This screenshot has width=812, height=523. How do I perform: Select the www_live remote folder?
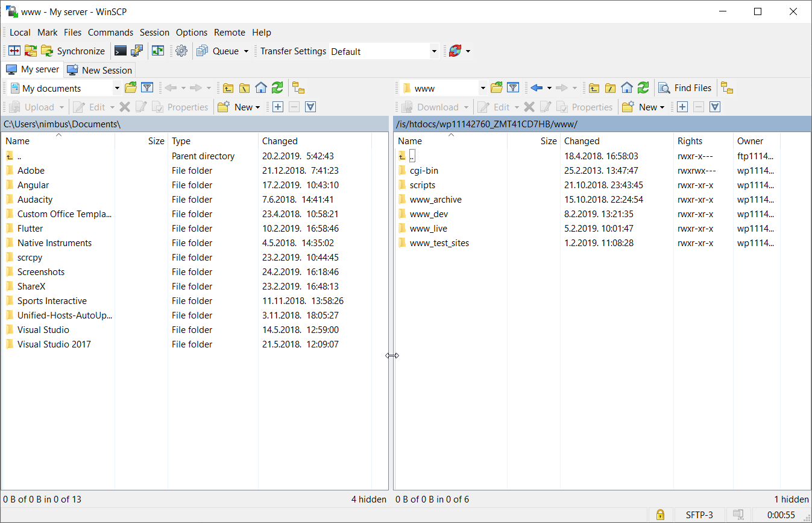tap(428, 229)
